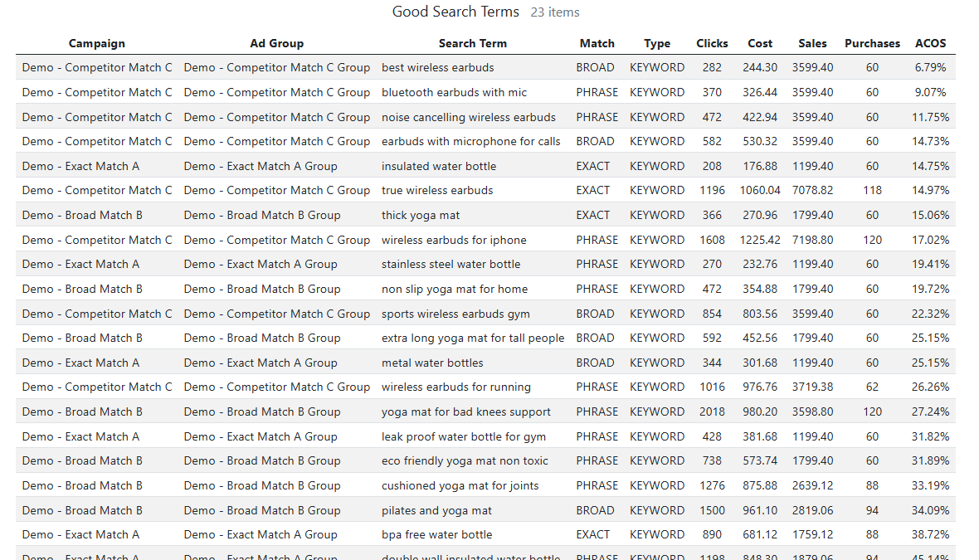Click the EXACT match value for 'thick yoga mat'

pyautogui.click(x=594, y=215)
